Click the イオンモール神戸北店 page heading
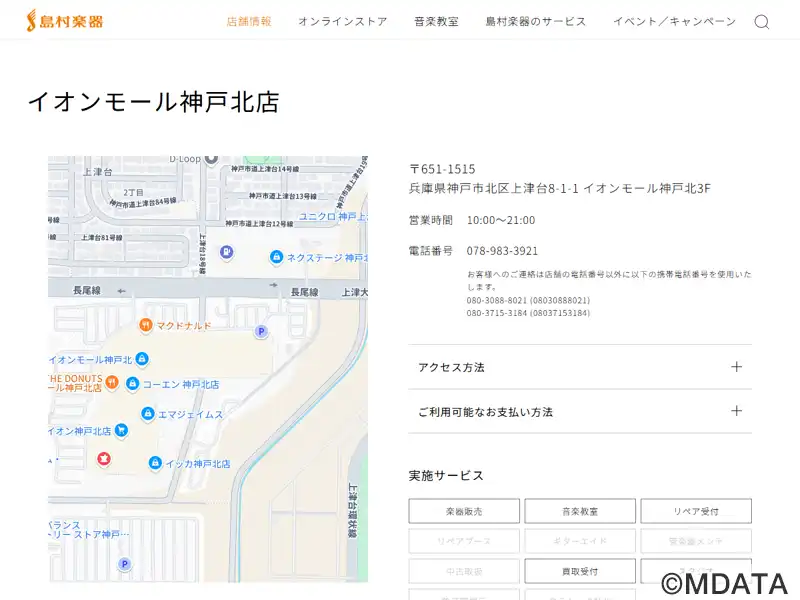Screen dimensions: 800x600 pos(154,102)
